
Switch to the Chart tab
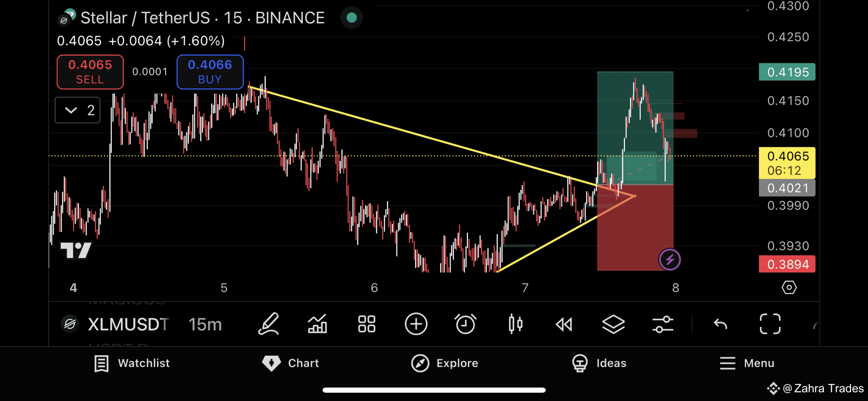pyautogui.click(x=291, y=363)
